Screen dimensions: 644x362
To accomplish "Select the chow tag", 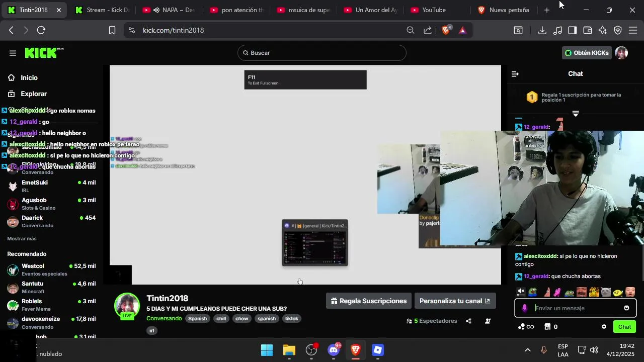I will click(x=242, y=319).
